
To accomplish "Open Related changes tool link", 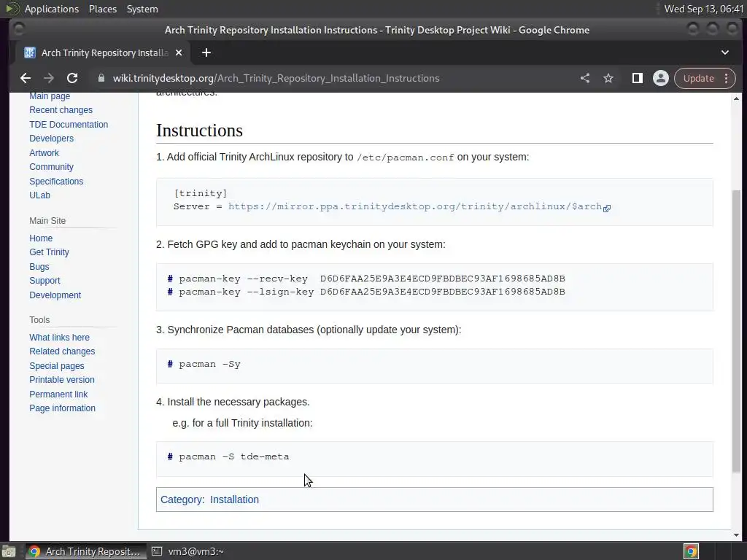I will pyautogui.click(x=62, y=351).
